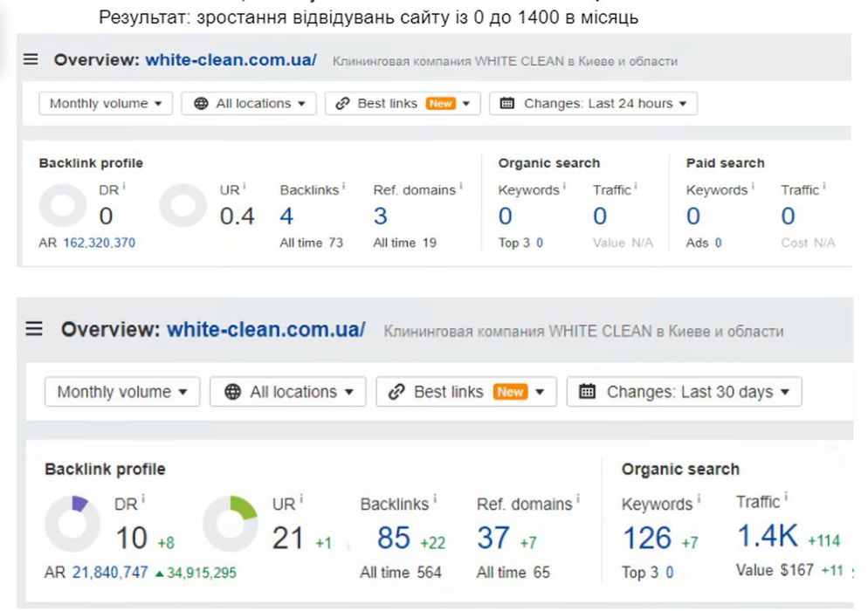
Task: Open Best links dropdown in the top panel
Action: pyautogui.click(x=403, y=104)
